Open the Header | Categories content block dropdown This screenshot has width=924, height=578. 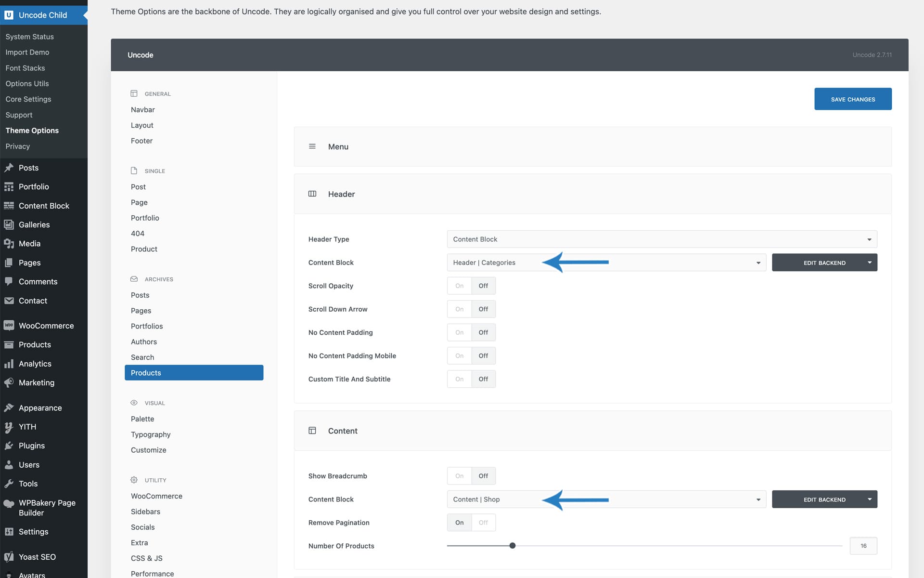click(x=606, y=263)
